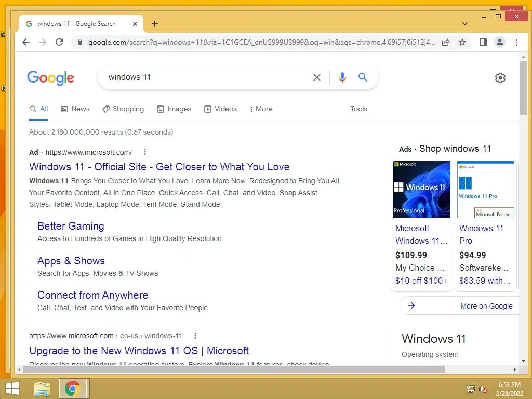532x399 pixels.
Task: Open Upgrade to the New Windows 11 OS
Action: coord(139,351)
